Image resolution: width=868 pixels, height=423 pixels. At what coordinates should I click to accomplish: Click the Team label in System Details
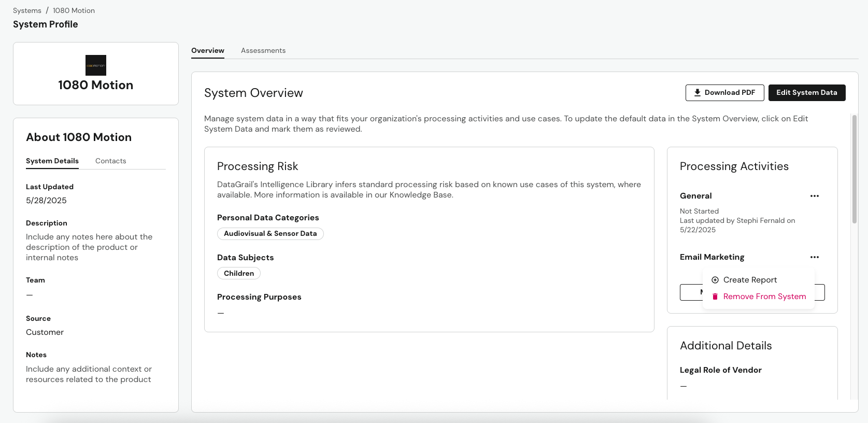(x=35, y=280)
